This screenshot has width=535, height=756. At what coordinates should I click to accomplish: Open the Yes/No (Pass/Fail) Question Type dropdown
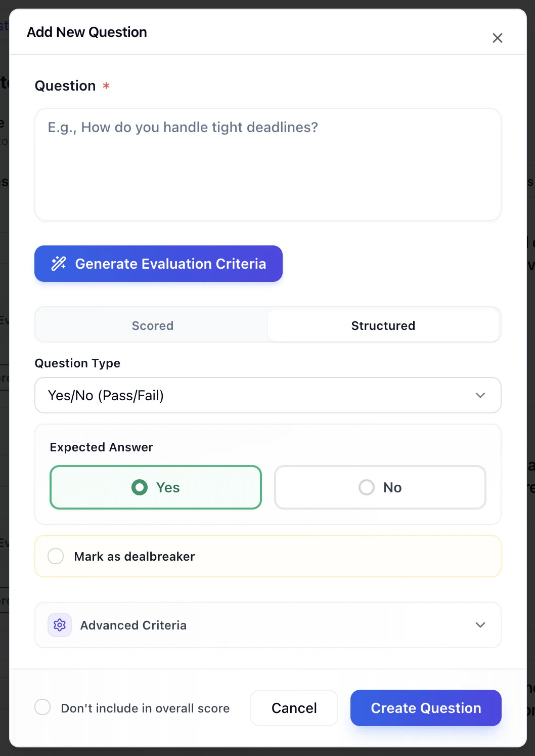click(268, 395)
